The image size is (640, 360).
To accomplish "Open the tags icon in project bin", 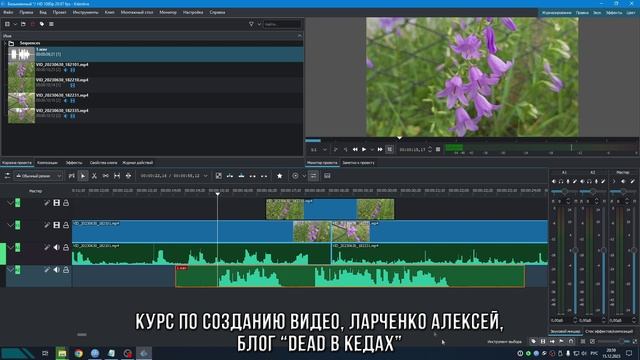I will 42,24.
